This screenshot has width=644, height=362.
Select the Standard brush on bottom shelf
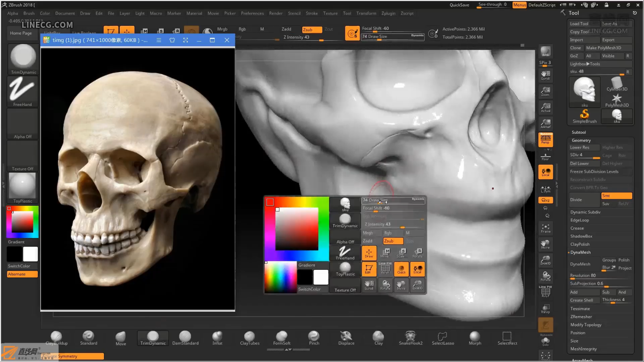[x=88, y=338]
